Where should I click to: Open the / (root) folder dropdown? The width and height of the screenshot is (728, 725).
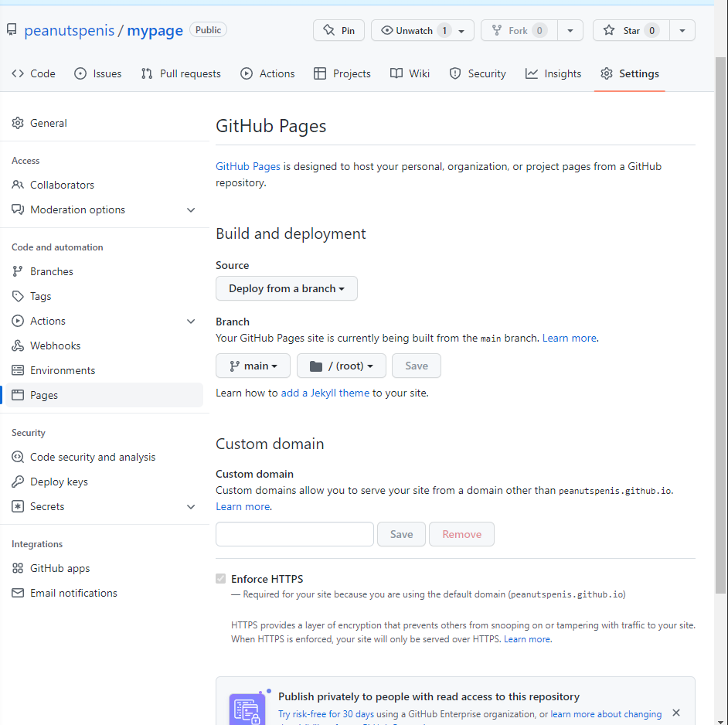pos(342,366)
